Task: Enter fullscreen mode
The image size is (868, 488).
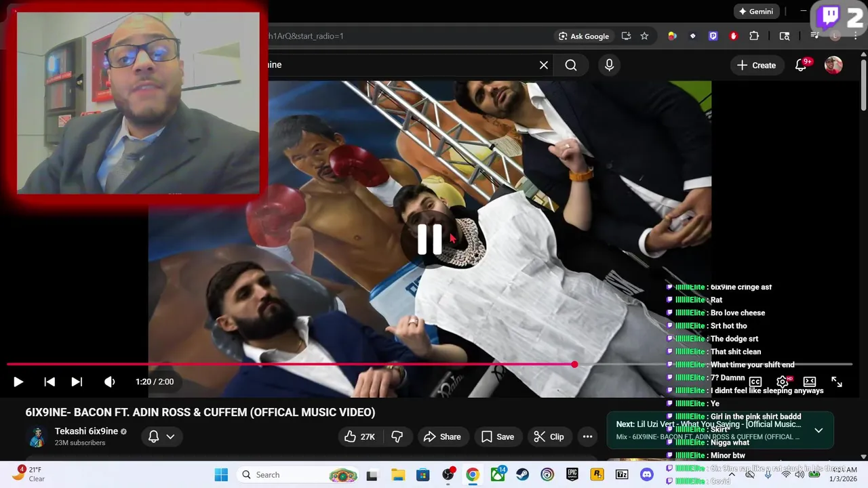Action: click(837, 382)
